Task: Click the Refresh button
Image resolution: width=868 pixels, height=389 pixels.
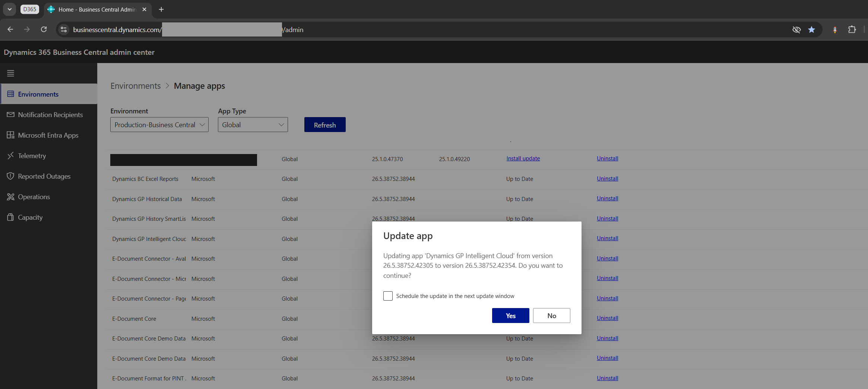Action: 325,125
